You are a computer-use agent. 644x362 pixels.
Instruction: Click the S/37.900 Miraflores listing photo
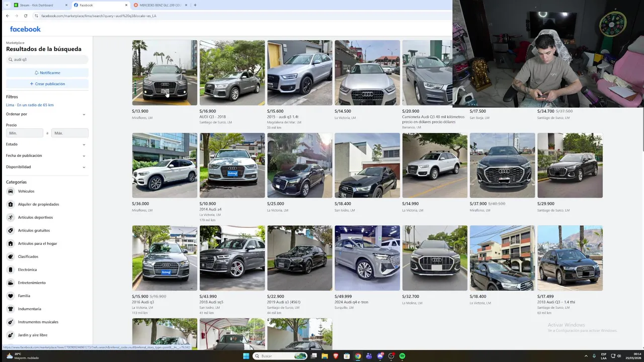click(502, 165)
